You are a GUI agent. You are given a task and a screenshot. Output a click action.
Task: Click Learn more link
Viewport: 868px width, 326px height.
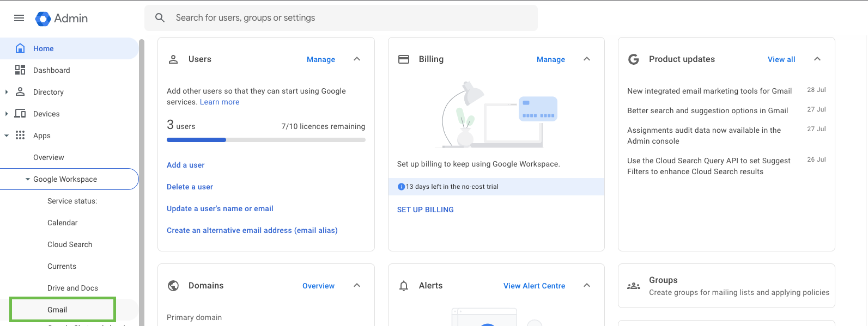click(x=220, y=102)
